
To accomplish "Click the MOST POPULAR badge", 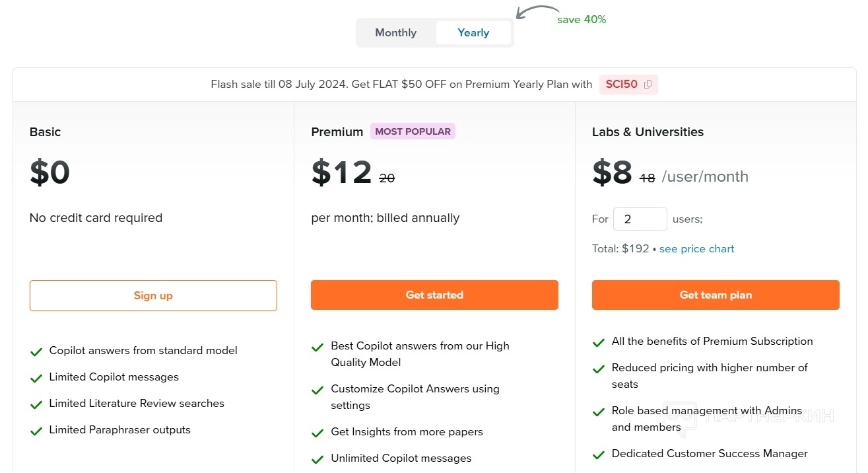I will (x=413, y=131).
